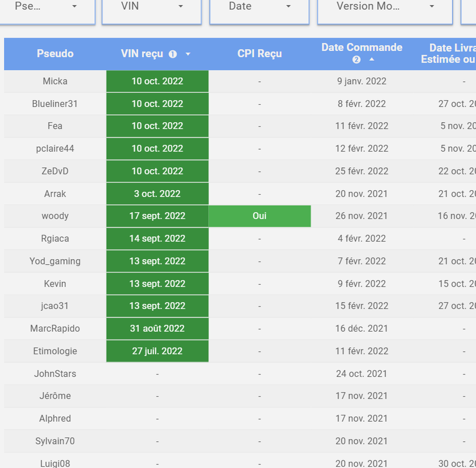
Task: Select the Jérôme pseudo cell
Action: pyautogui.click(x=55, y=396)
